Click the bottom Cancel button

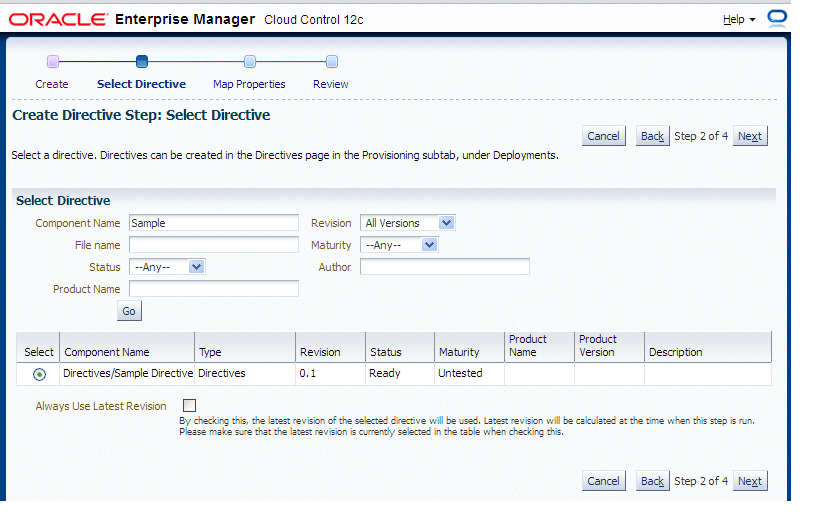pos(603,481)
